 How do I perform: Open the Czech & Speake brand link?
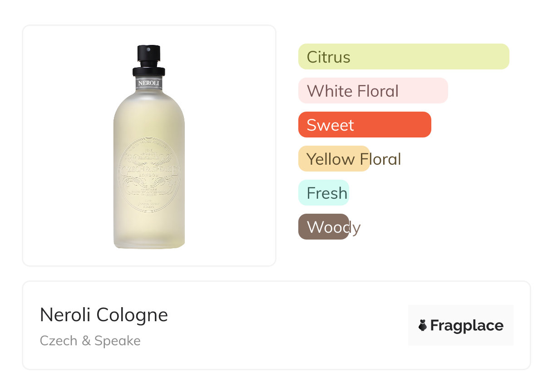click(x=90, y=341)
